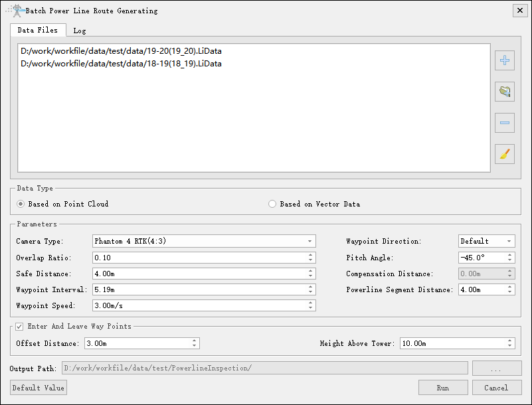Browse output path with ellipsis button
This screenshot has width=532, height=405.
pos(497,368)
